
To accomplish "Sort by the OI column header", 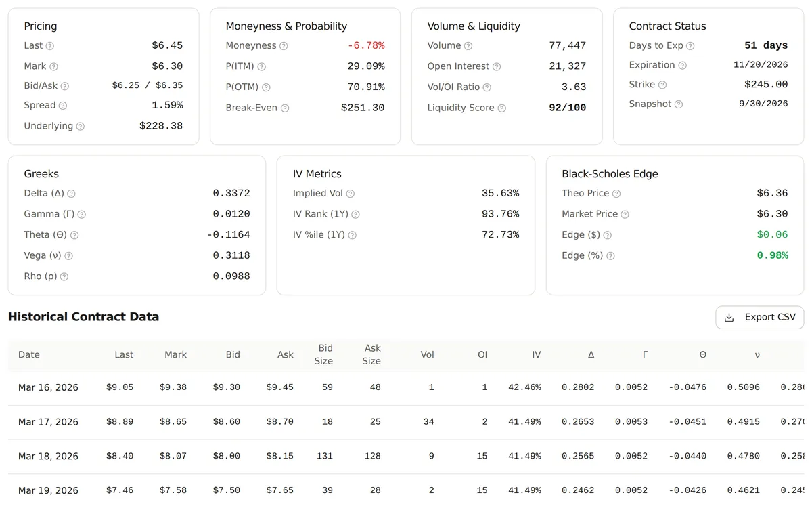I will (x=482, y=354).
